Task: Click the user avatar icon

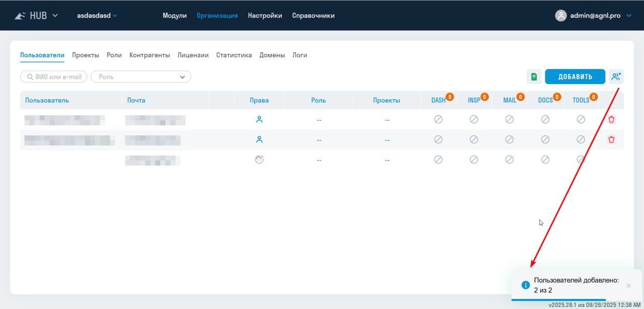Action: [560, 16]
